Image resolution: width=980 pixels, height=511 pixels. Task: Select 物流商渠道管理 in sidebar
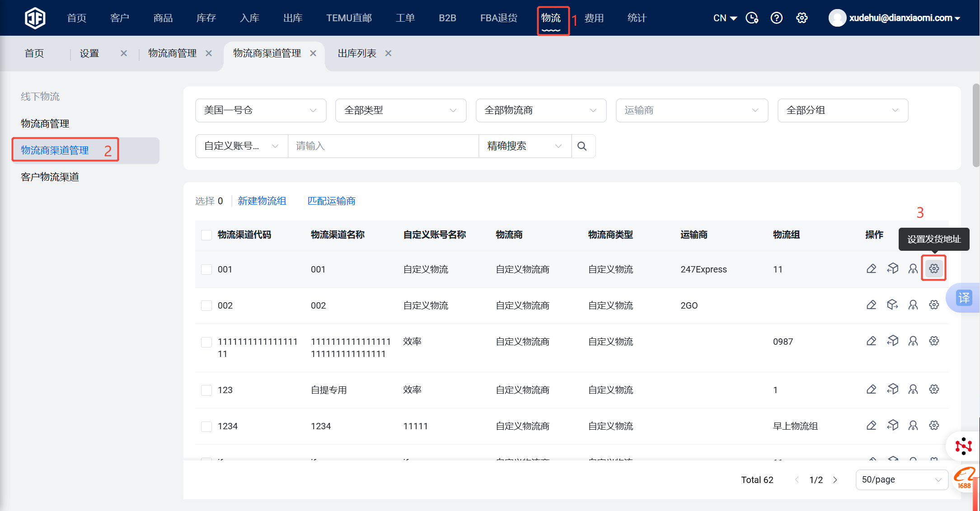pos(55,150)
